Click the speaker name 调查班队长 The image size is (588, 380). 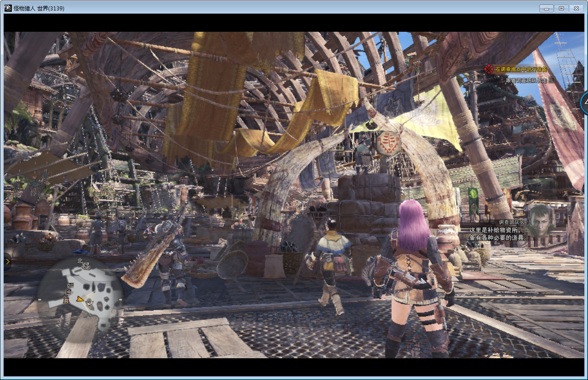[512, 222]
